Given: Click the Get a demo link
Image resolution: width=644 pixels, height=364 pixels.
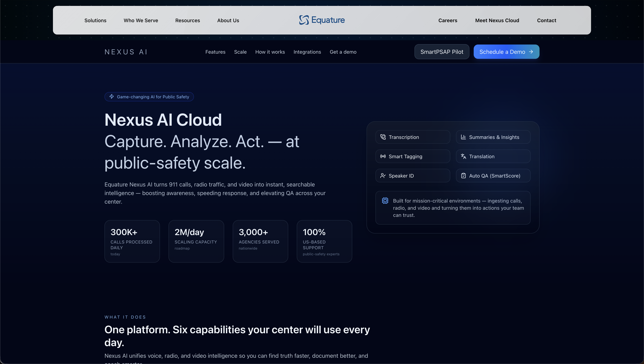Looking at the screenshot, I should [343, 52].
